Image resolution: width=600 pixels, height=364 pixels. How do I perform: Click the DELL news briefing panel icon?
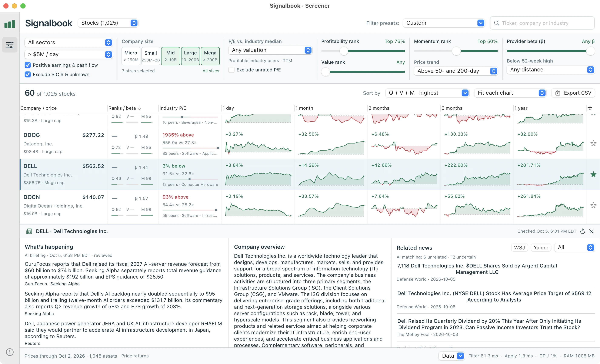(x=29, y=231)
